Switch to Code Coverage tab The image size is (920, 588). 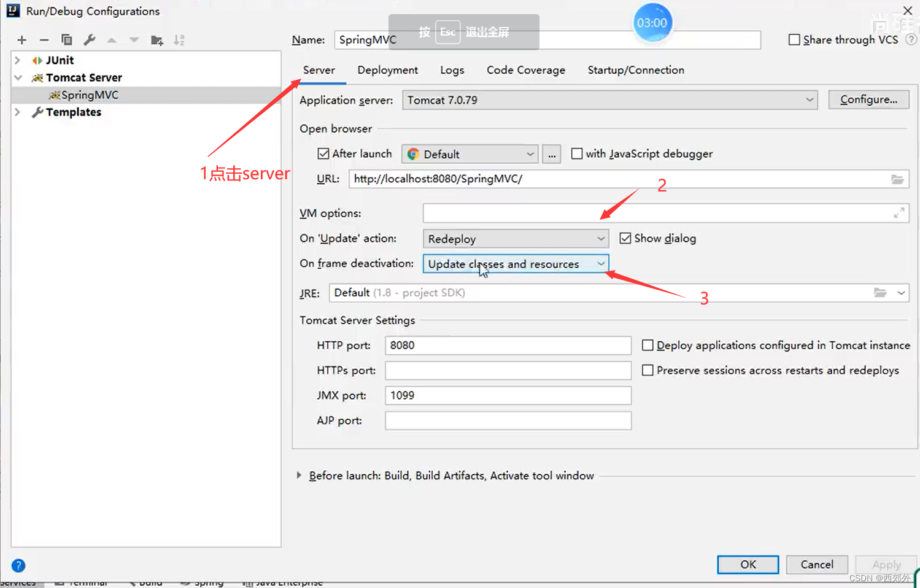(x=526, y=70)
